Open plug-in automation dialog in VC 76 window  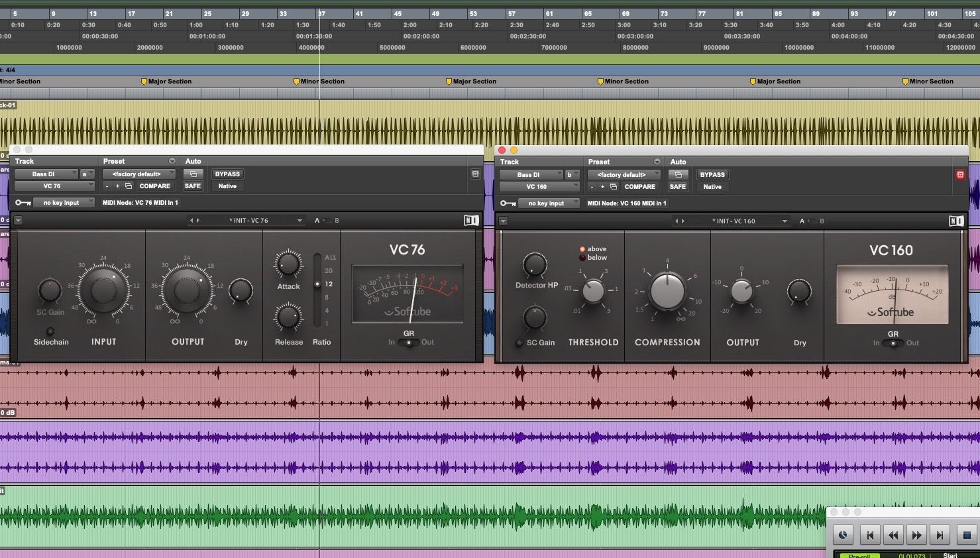point(193,174)
